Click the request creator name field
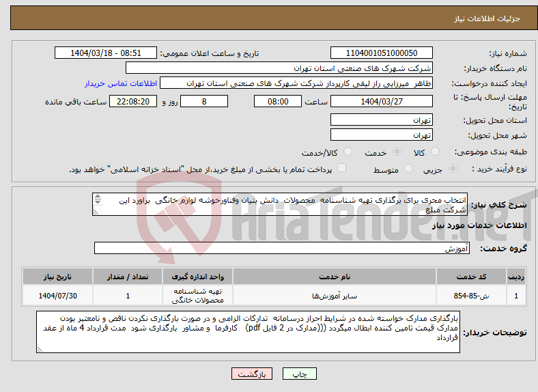 click(296, 83)
